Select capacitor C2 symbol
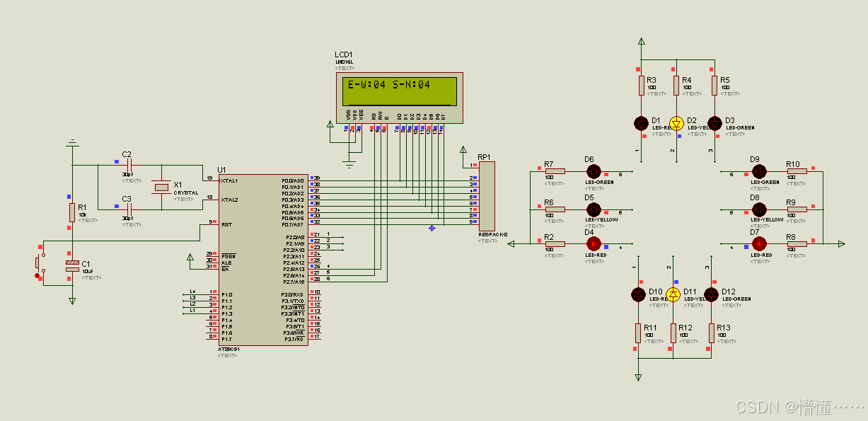868x421 pixels. [129, 165]
